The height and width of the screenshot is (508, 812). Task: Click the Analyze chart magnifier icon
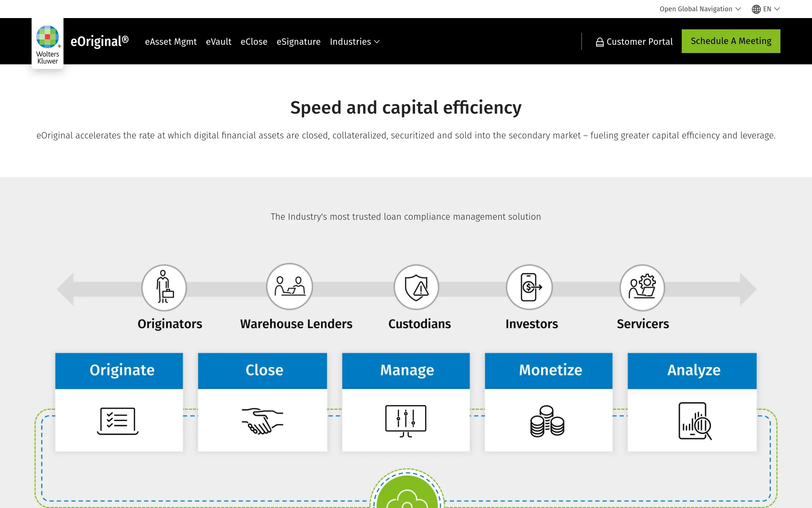click(695, 421)
